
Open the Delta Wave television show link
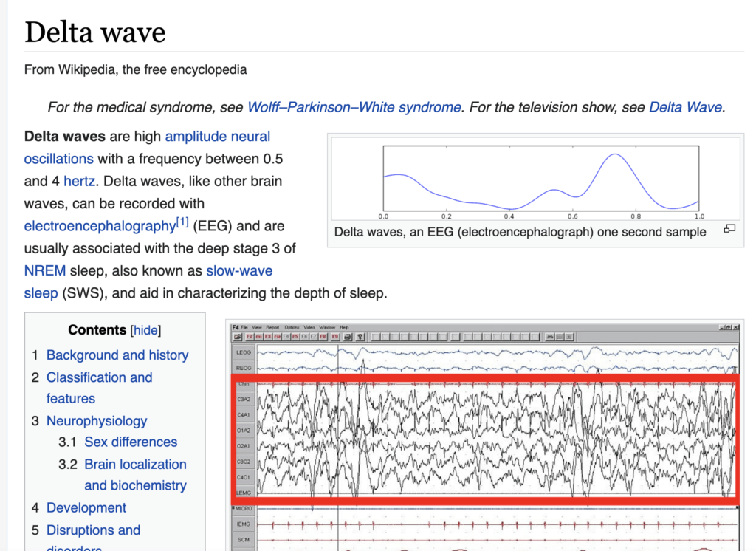684,107
